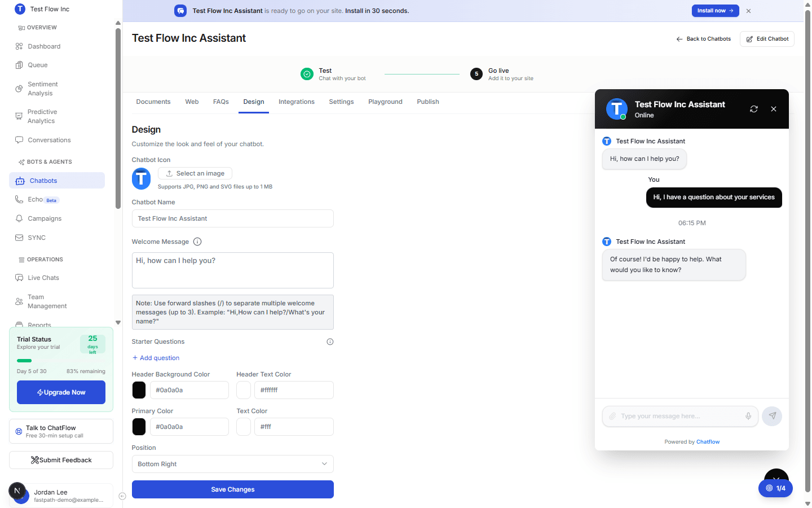This screenshot has width=812, height=508.
Task: Switch to the Web tab
Action: 192,102
